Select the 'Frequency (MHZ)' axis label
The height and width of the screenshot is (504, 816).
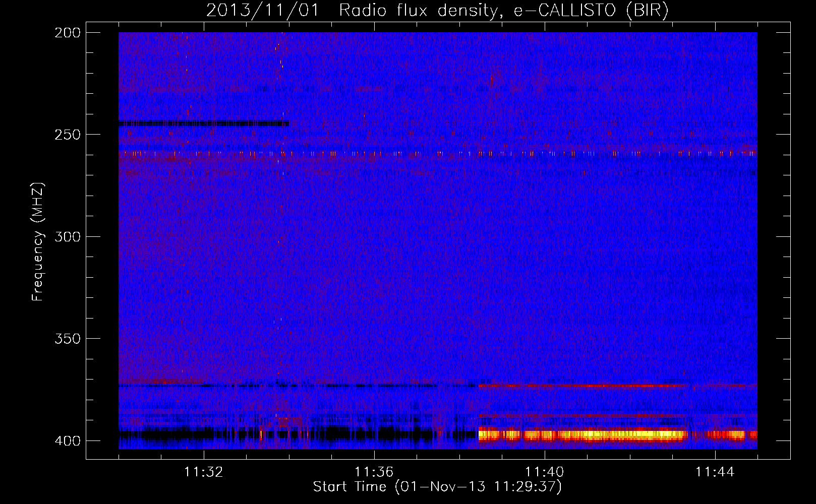[x=38, y=242]
